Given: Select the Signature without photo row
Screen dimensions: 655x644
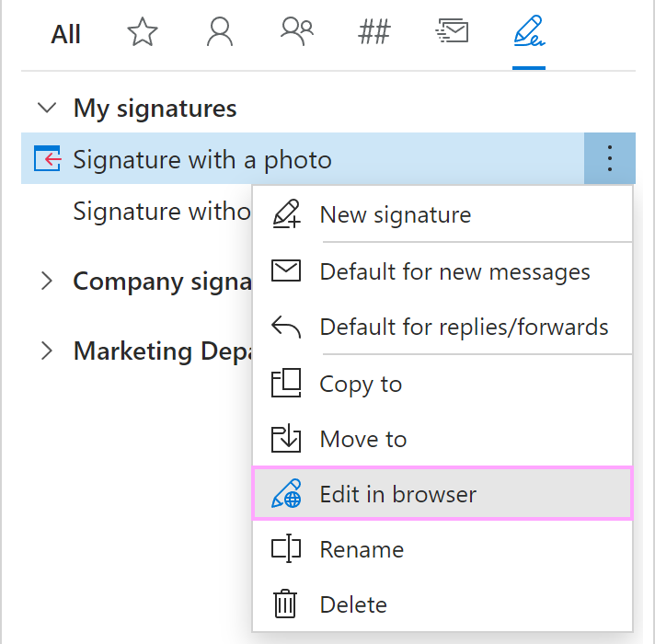Looking at the screenshot, I should pyautogui.click(x=136, y=211).
